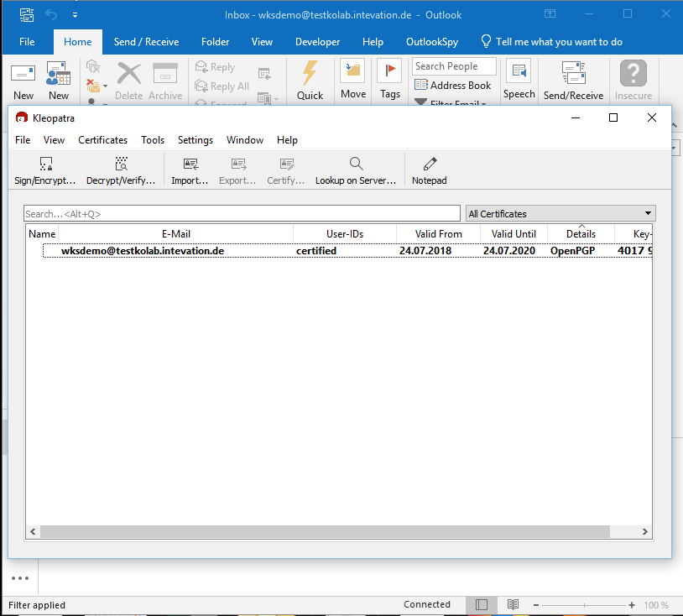This screenshot has height=616, width=683.
Task: Switch to the Folder ribbon tab
Action: click(x=215, y=42)
